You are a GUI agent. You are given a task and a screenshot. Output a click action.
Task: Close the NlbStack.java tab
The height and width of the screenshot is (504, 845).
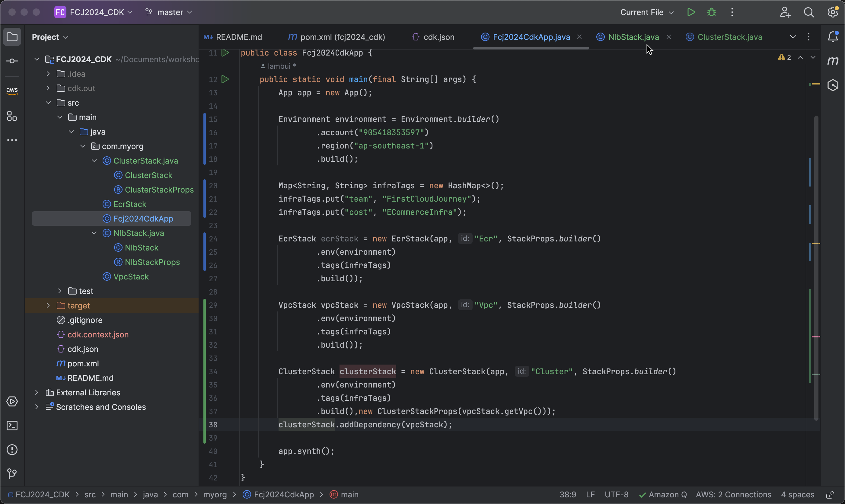coord(669,37)
